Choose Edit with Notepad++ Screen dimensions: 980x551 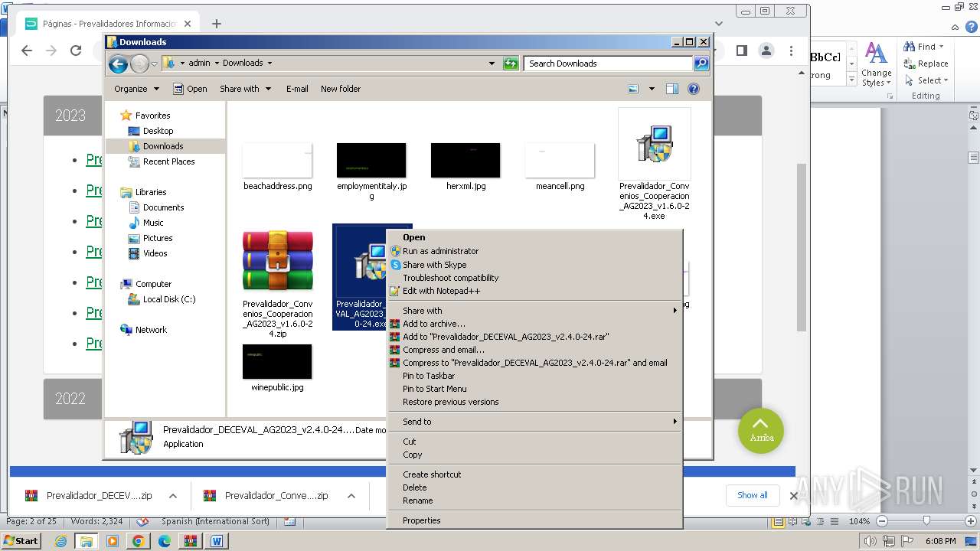pos(534,291)
